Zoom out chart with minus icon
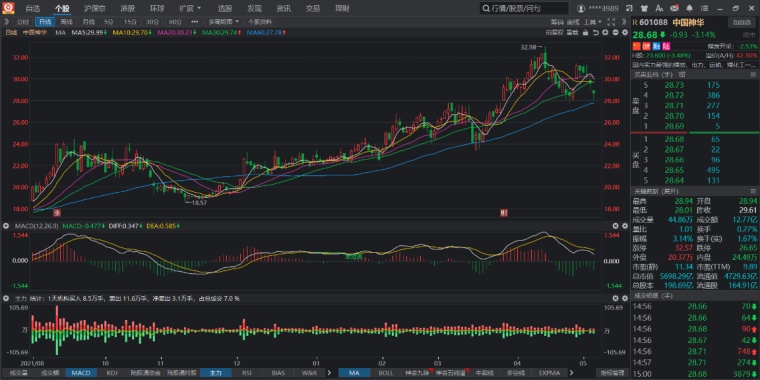The width and height of the screenshot is (760, 380). (616, 32)
